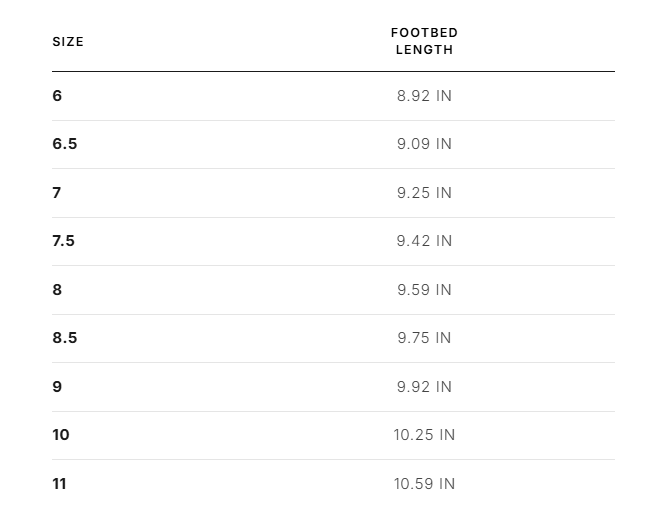Click the 9.59 IN footbed value
Image resolution: width=646 pixels, height=526 pixels.
pos(424,290)
